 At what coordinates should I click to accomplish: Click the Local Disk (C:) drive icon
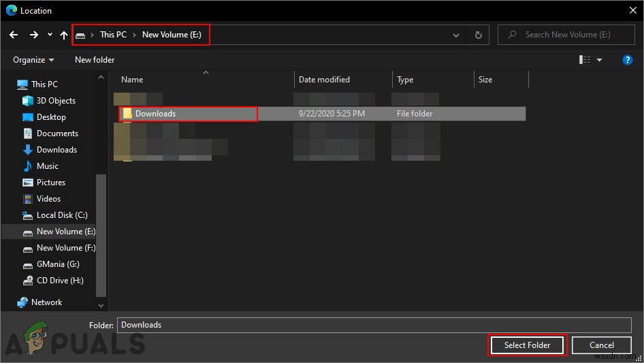tap(27, 215)
